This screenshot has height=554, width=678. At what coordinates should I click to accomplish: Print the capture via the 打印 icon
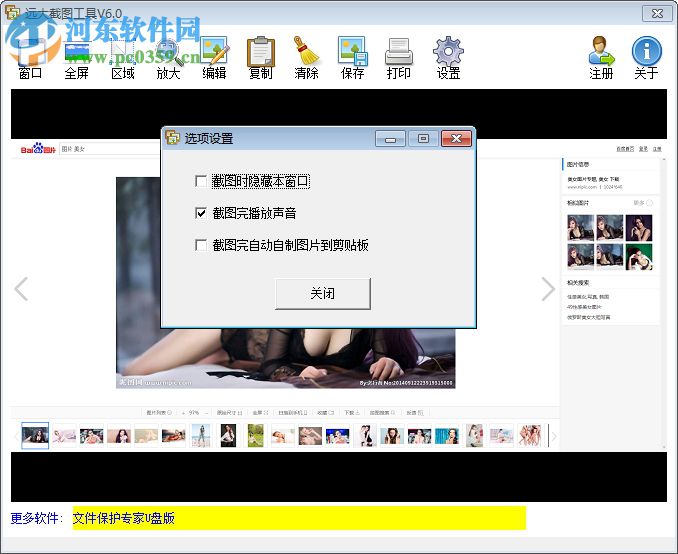click(399, 58)
